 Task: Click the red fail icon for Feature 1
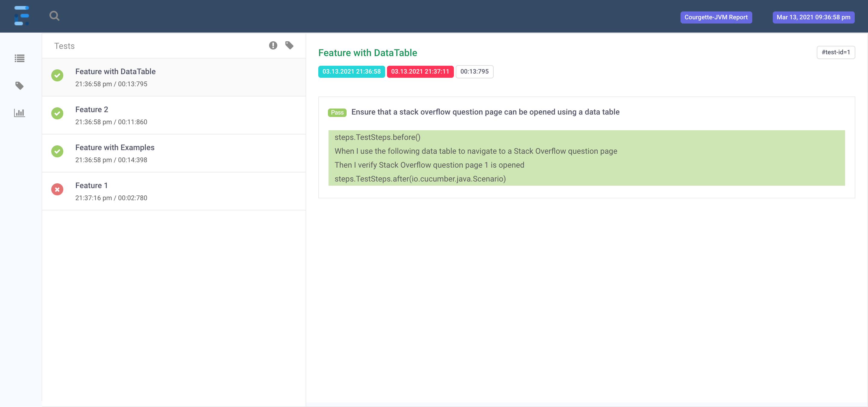57,190
